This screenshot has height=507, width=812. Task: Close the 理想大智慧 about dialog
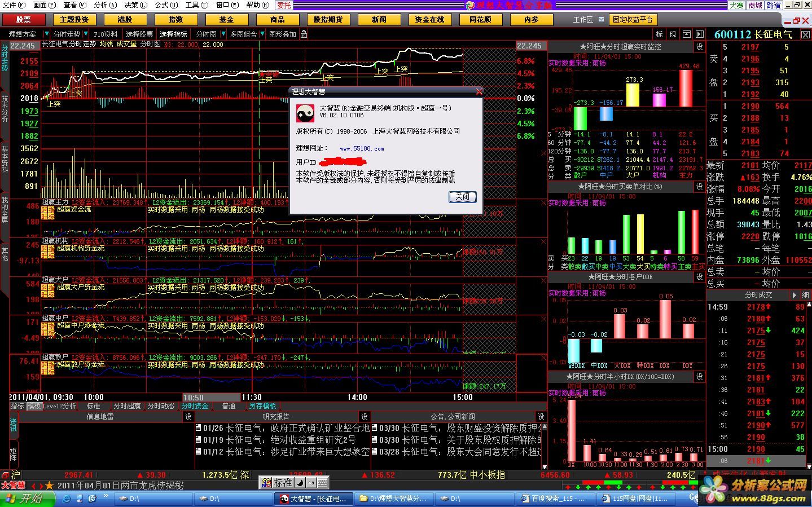pos(479,91)
